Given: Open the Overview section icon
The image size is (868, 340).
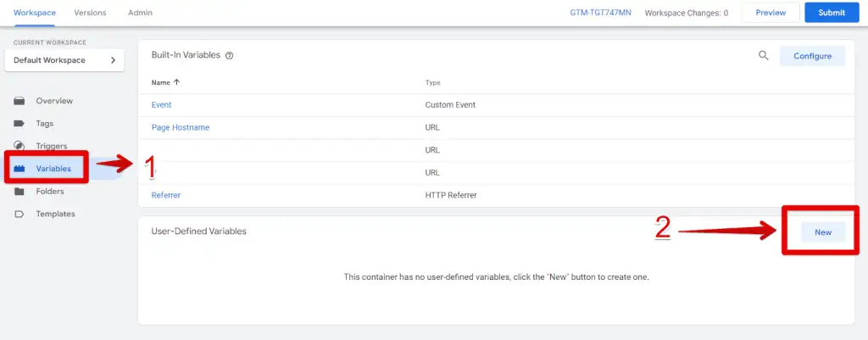Looking at the screenshot, I should coord(19,101).
